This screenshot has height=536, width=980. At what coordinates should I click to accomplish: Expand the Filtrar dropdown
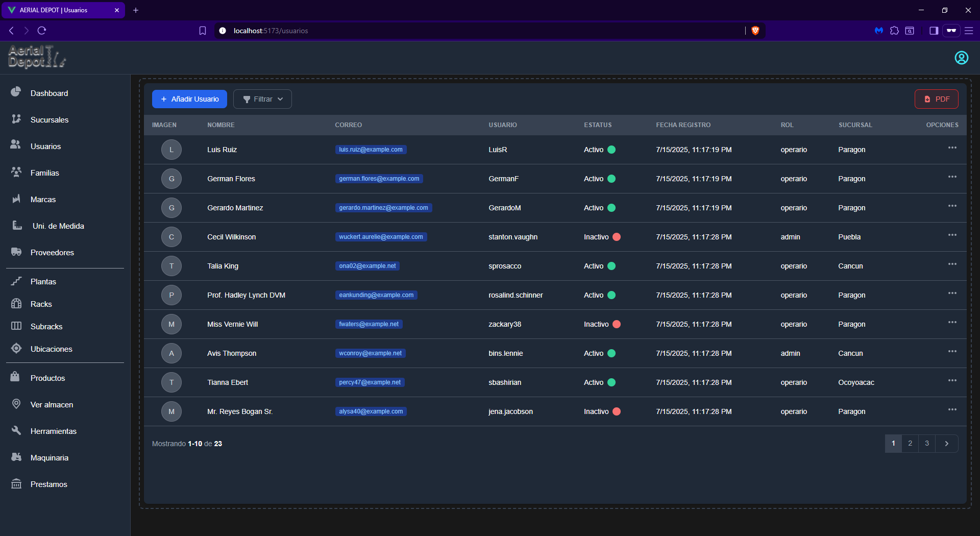tap(262, 99)
